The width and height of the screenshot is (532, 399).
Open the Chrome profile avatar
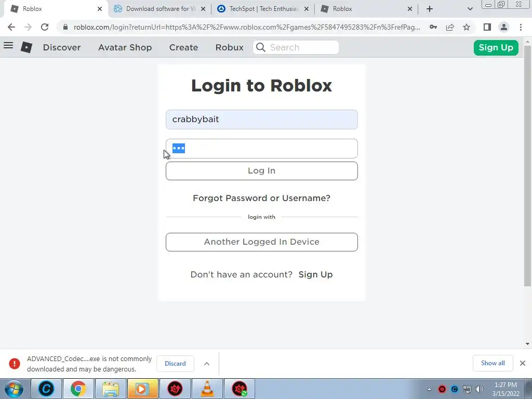(504, 27)
